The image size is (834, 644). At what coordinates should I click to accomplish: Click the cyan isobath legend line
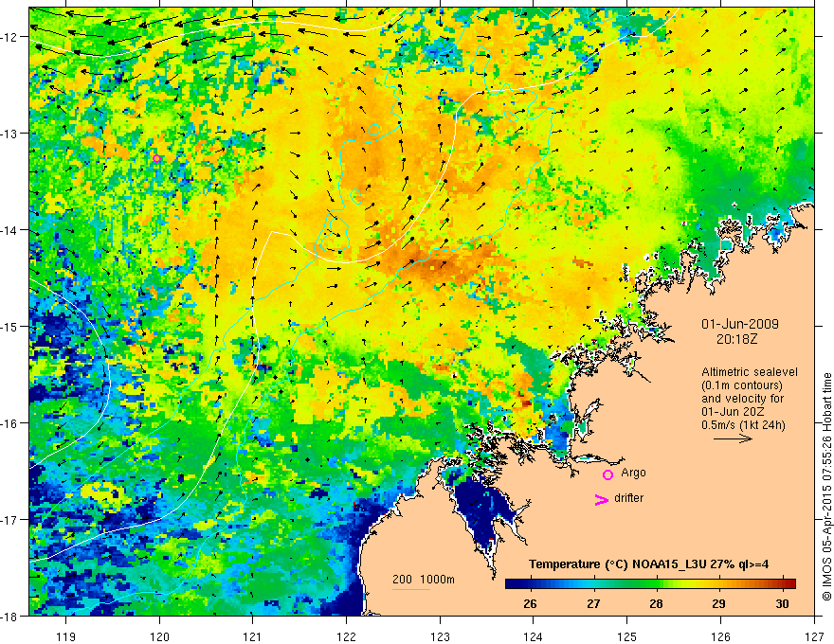[411, 589]
